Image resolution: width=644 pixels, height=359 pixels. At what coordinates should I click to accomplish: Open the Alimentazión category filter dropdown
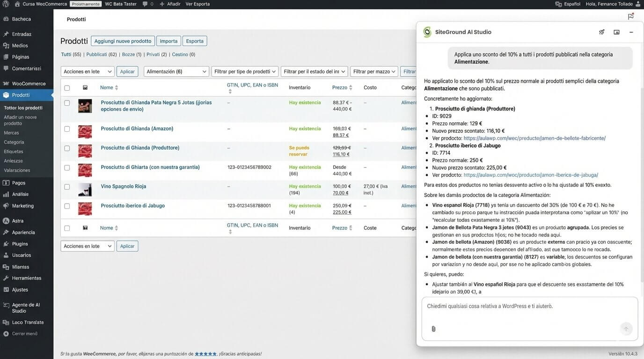[x=176, y=71]
